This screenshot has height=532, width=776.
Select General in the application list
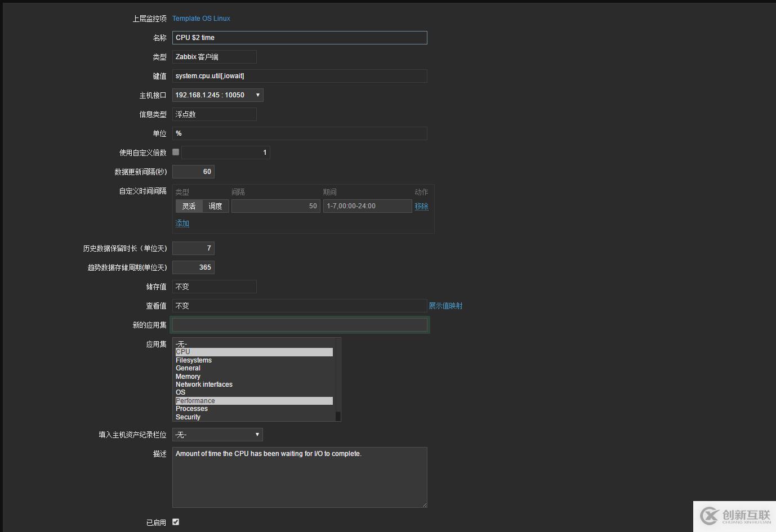(254, 368)
